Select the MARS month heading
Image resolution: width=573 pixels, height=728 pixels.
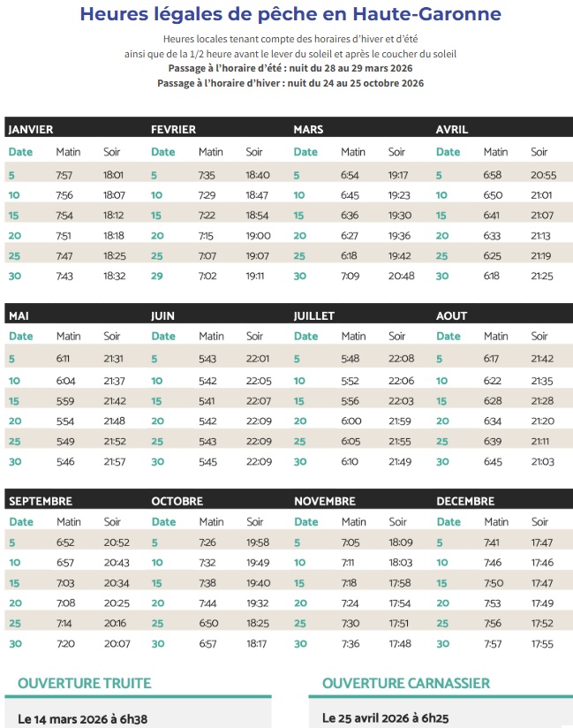pyautogui.click(x=308, y=129)
